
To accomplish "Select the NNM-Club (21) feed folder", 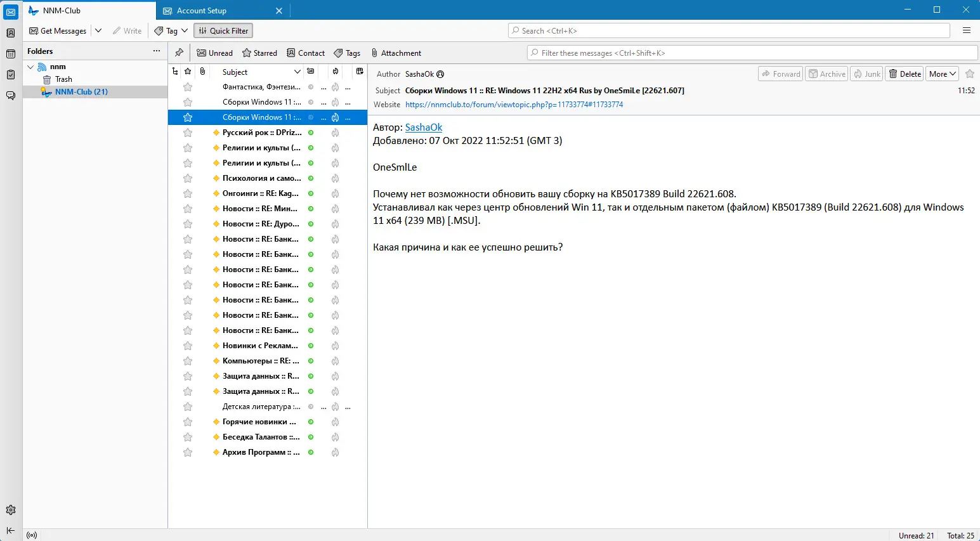I will coord(81,92).
